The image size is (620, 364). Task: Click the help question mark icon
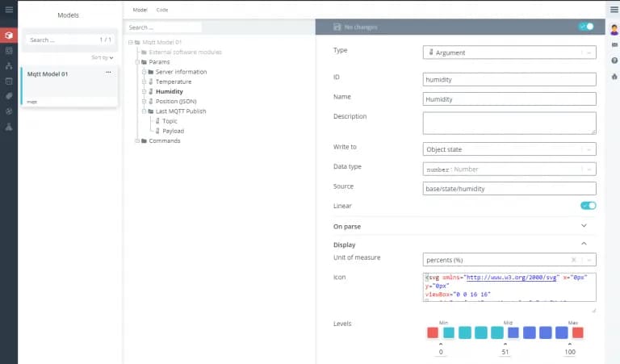pyautogui.click(x=614, y=61)
